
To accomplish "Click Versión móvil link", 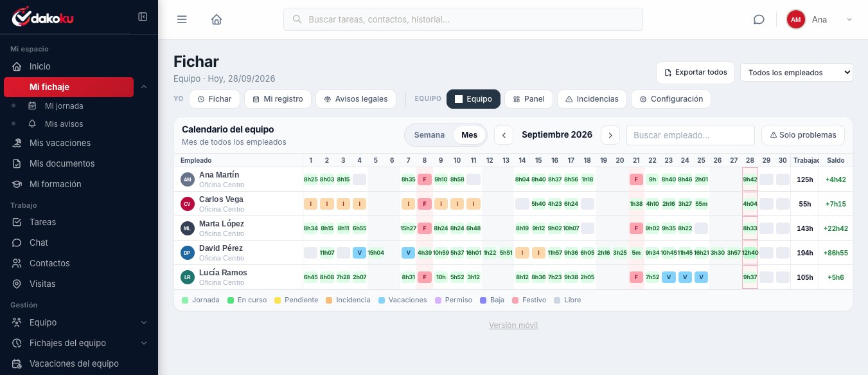I will point(513,325).
